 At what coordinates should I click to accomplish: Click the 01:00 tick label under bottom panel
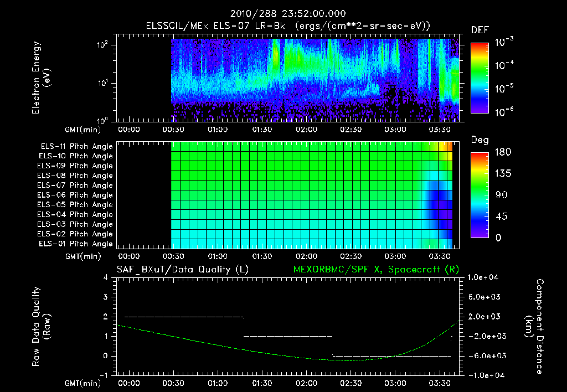(x=218, y=383)
